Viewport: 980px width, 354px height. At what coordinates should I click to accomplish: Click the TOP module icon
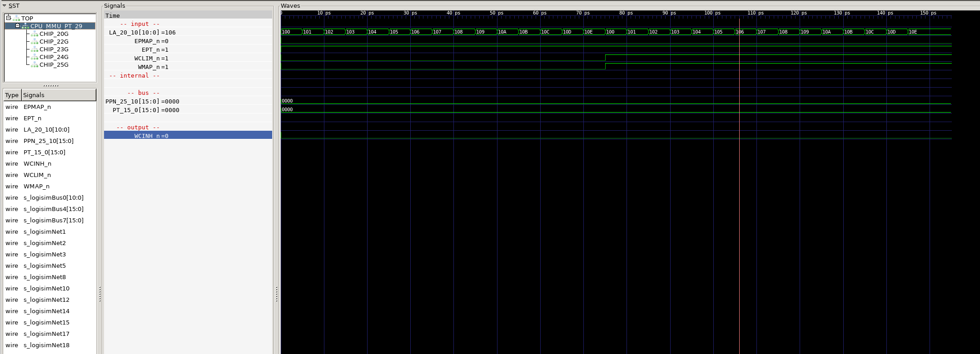tap(16, 19)
